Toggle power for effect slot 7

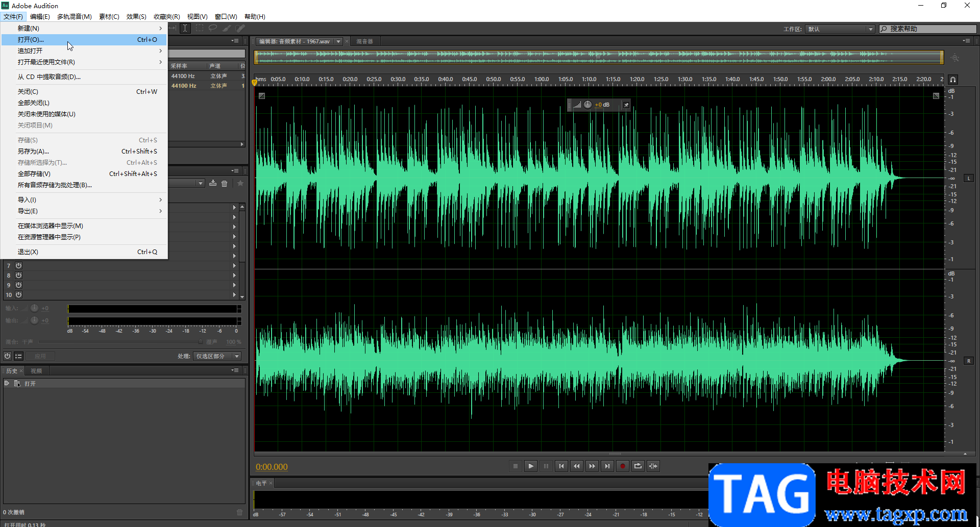coord(18,265)
